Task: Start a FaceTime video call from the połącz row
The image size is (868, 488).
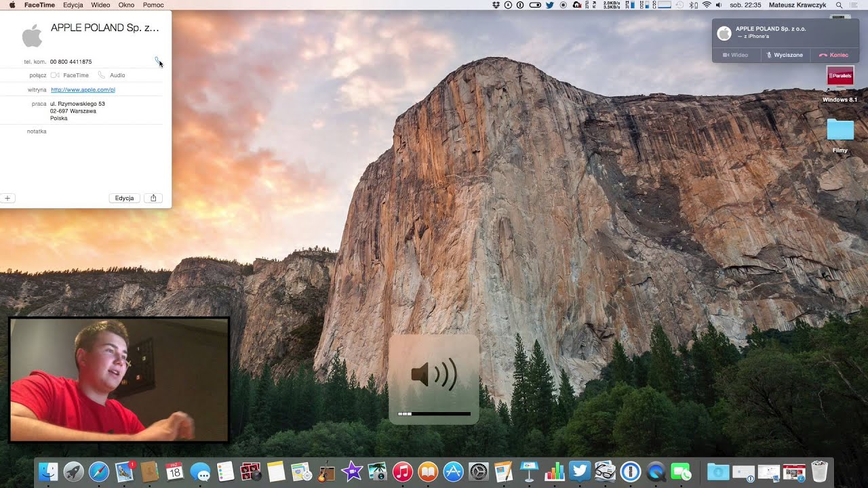Action: click(x=70, y=75)
